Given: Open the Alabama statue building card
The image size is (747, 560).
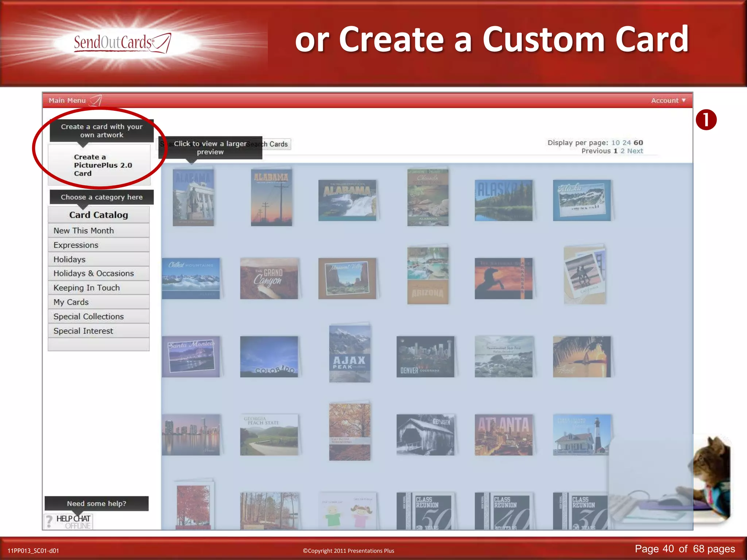Looking at the screenshot, I should click(193, 197).
